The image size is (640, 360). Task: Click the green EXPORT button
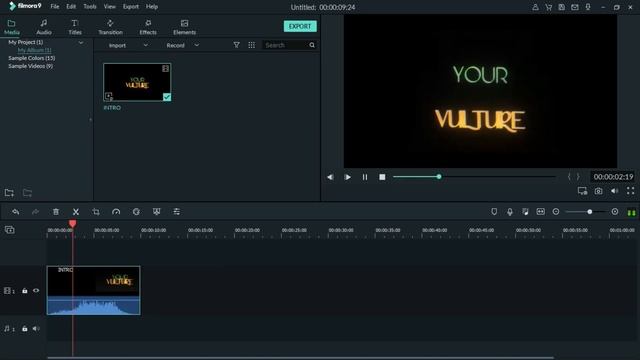(x=300, y=26)
